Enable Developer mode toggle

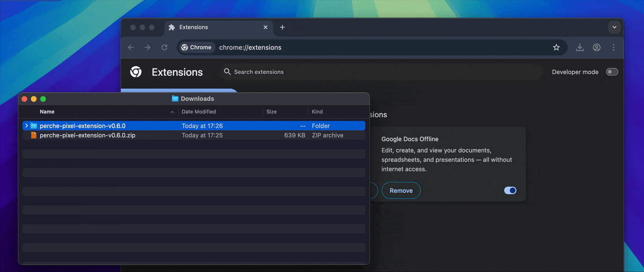612,72
